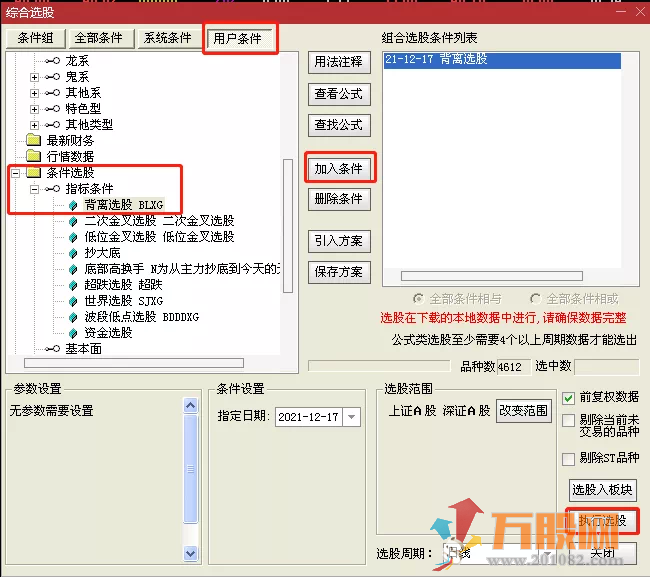
Task: Enable the 剔除ST品种 checkbox
Action: click(x=568, y=459)
